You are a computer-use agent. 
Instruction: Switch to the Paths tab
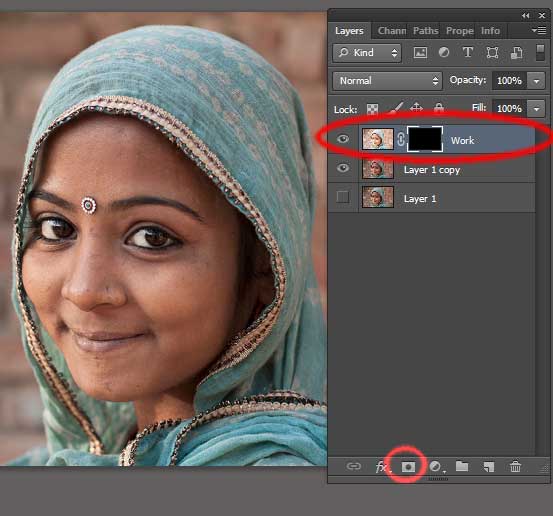tap(425, 31)
